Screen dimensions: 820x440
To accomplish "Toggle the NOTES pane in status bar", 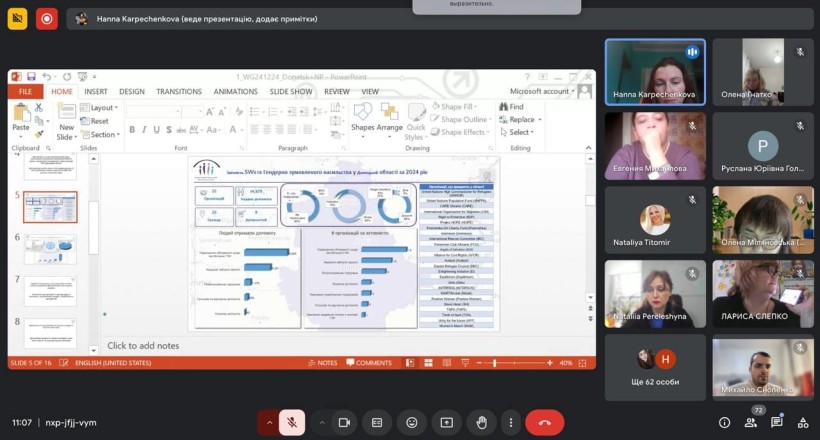I will coord(323,363).
